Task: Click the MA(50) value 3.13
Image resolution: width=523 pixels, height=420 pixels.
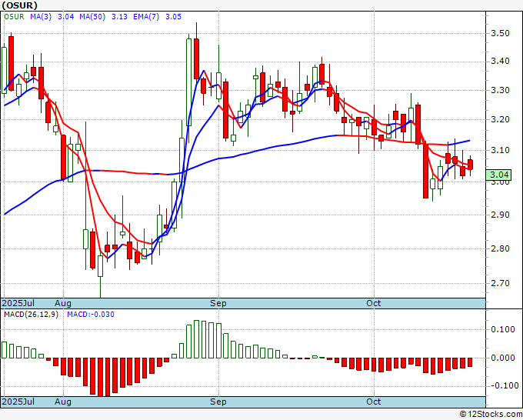Action: point(119,17)
